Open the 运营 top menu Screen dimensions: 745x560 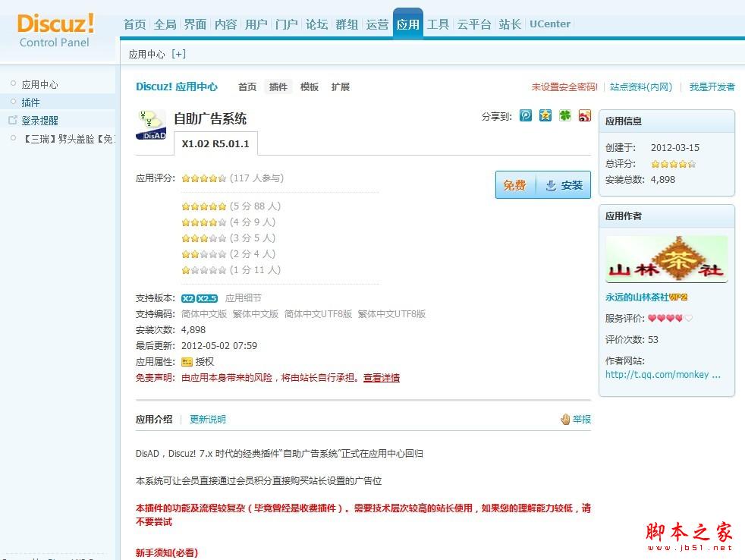point(377,24)
